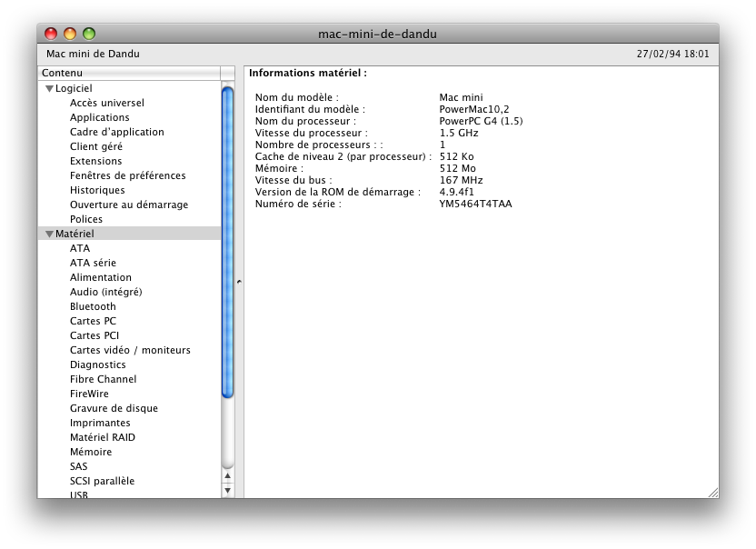Select Mémoire in the sidebar list
756x549 pixels.
click(91, 452)
